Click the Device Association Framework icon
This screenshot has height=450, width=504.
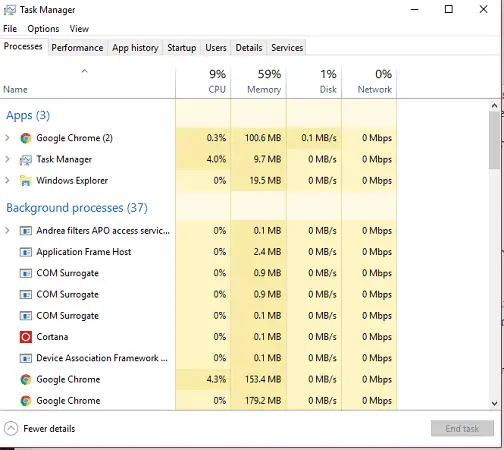tap(26, 358)
